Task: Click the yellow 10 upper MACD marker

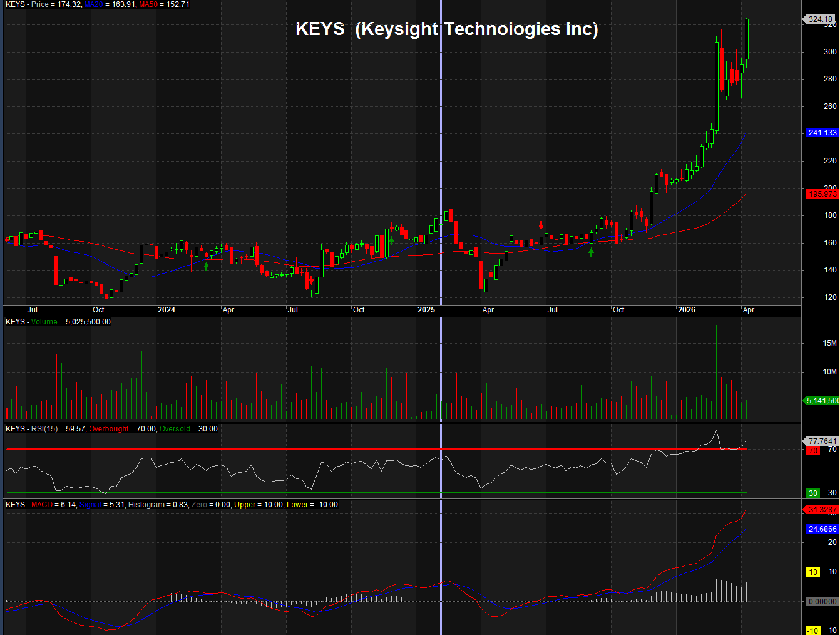Action: coord(812,572)
